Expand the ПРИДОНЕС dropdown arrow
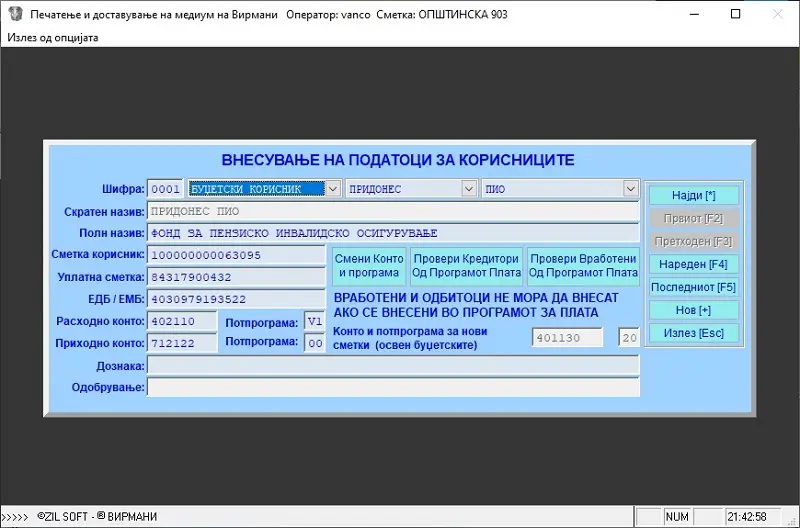Viewport: 800px width, 528px height. [x=469, y=189]
